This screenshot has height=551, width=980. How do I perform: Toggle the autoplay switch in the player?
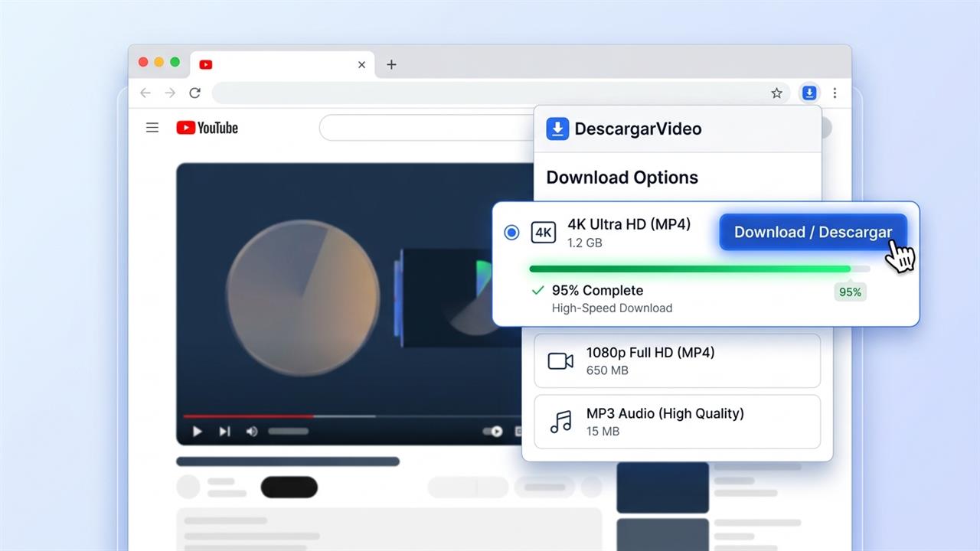[x=492, y=432]
